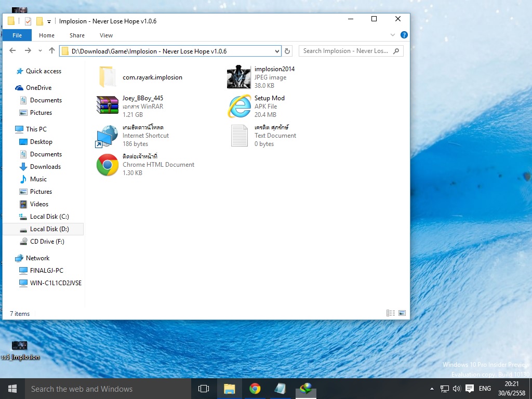Open Action Center notifications icon
532x399 pixels.
coord(470,389)
